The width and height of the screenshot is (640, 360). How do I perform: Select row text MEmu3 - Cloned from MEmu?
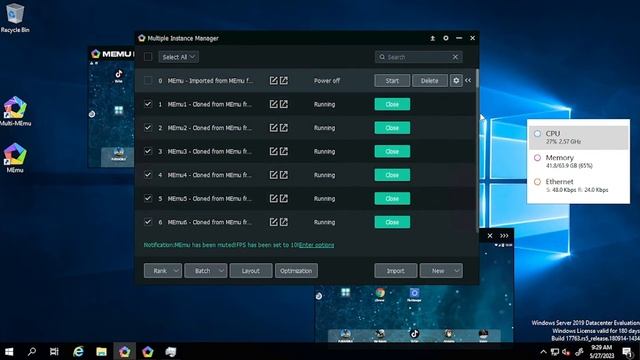pyautogui.click(x=210, y=151)
